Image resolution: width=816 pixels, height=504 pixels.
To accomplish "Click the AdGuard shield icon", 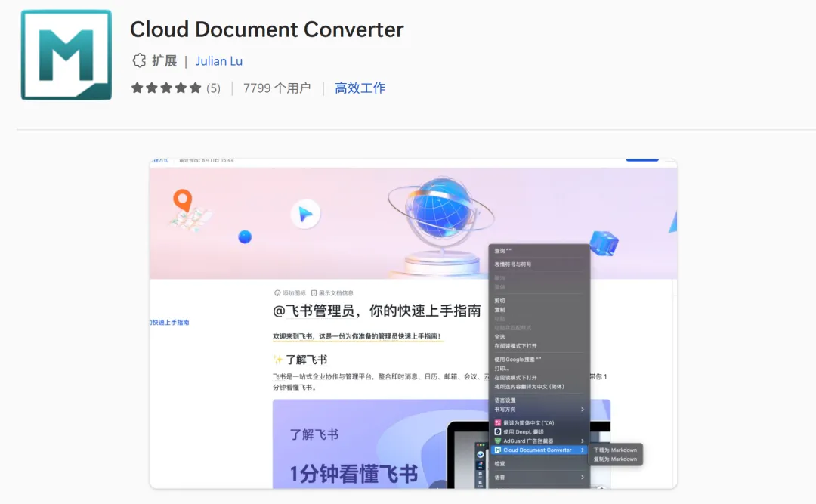I will pos(497,441).
